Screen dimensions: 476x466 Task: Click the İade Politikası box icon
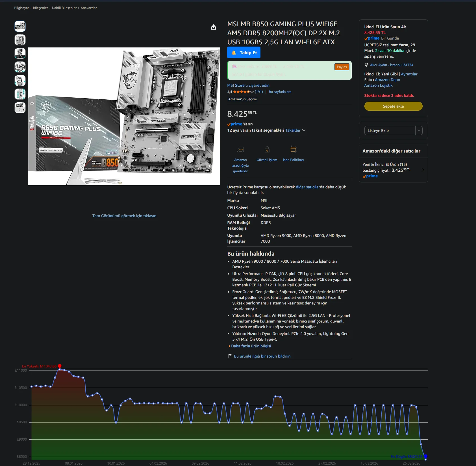click(294, 149)
